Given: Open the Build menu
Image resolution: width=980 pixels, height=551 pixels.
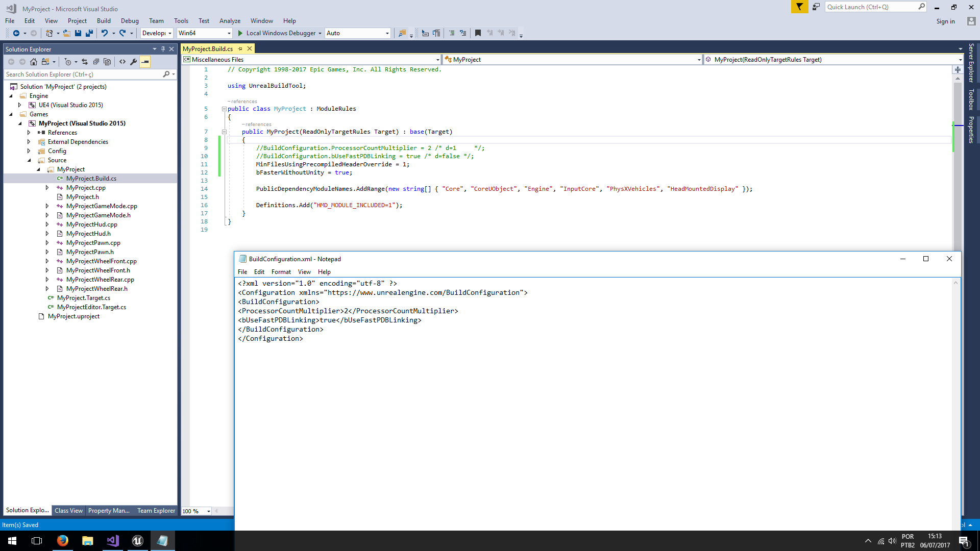Looking at the screenshot, I should coord(104,21).
